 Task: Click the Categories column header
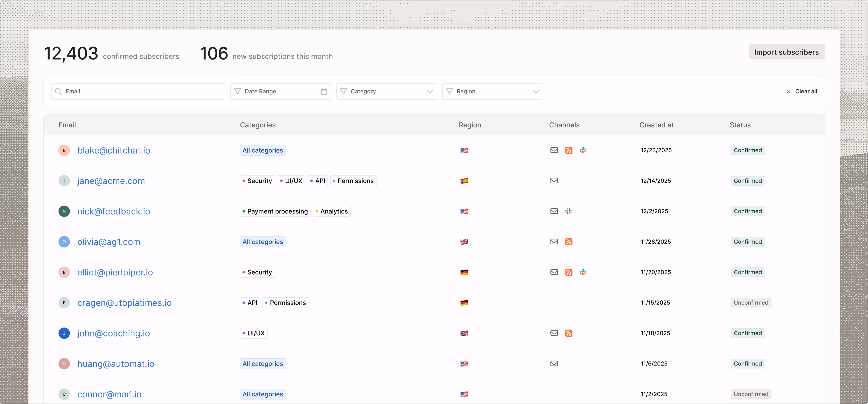pyautogui.click(x=258, y=125)
